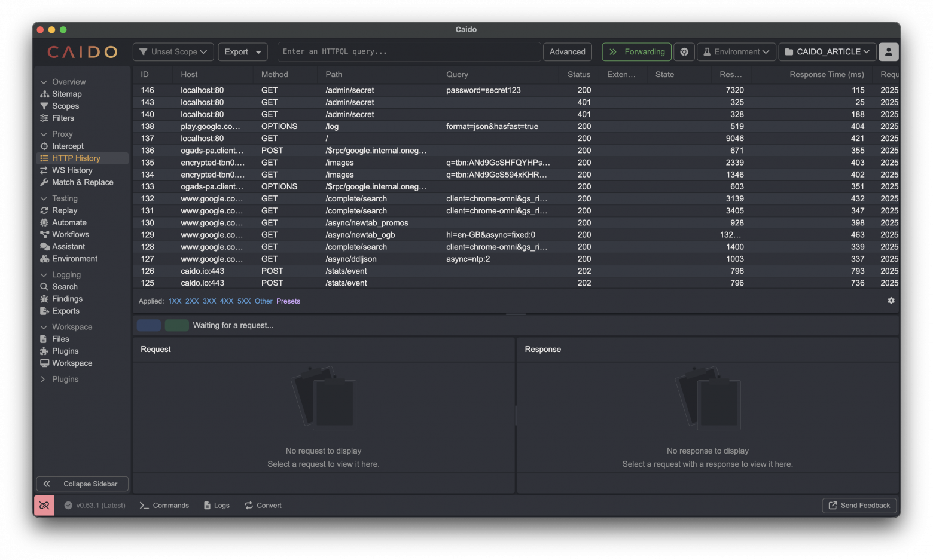Open Findings in the Logging section

coord(67,299)
